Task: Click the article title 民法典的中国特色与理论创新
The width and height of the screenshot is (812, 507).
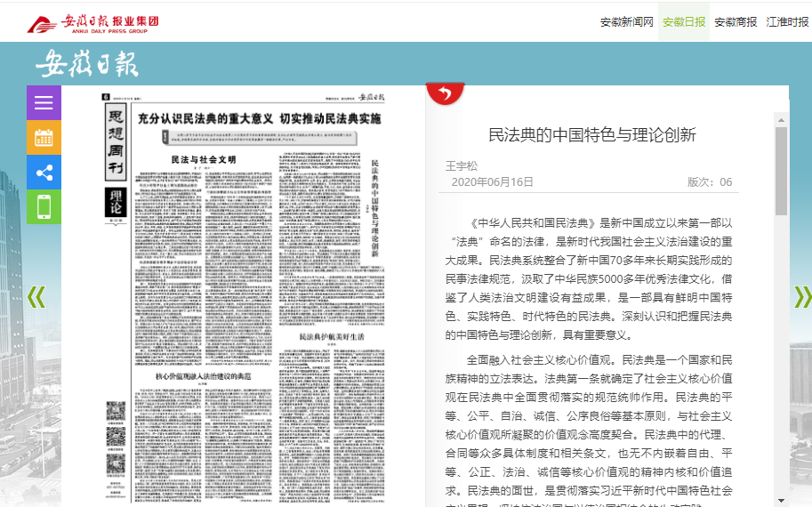Action: [592, 135]
